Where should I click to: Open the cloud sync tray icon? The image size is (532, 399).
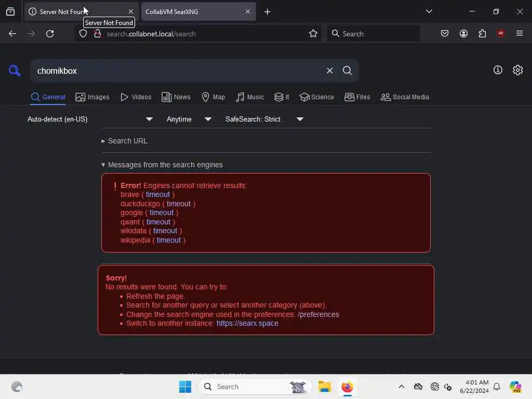418,387
